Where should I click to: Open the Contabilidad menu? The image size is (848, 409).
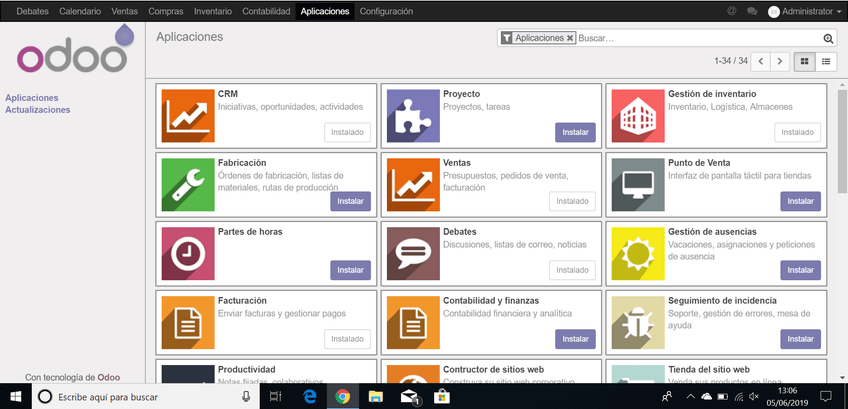266,11
